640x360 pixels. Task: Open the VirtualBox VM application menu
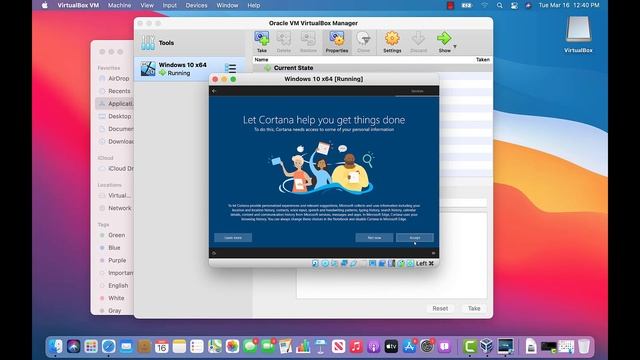[78, 5]
